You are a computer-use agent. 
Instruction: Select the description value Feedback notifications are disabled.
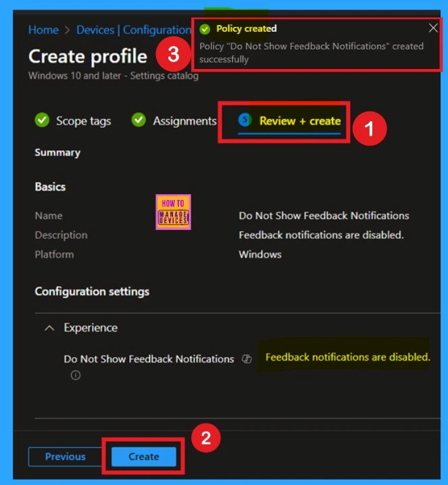tap(321, 235)
